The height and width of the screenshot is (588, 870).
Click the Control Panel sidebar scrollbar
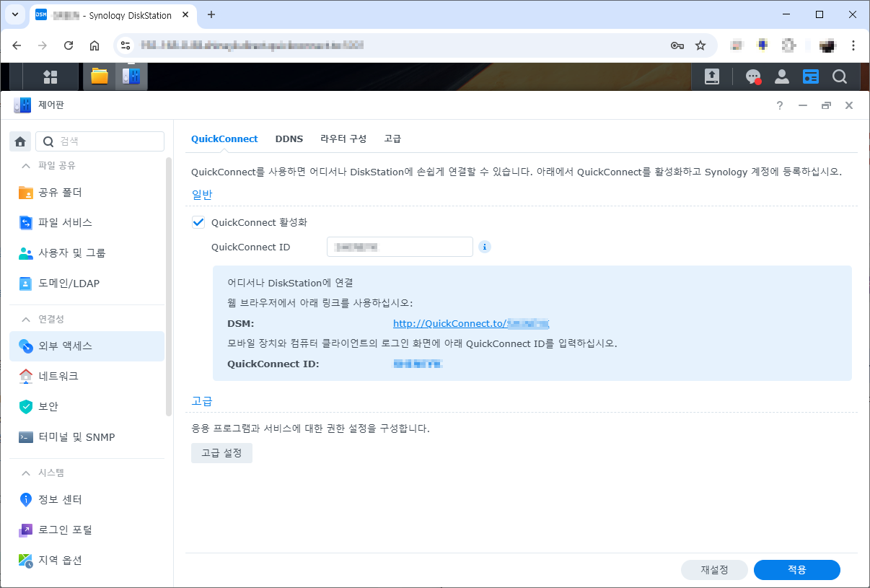point(169,286)
